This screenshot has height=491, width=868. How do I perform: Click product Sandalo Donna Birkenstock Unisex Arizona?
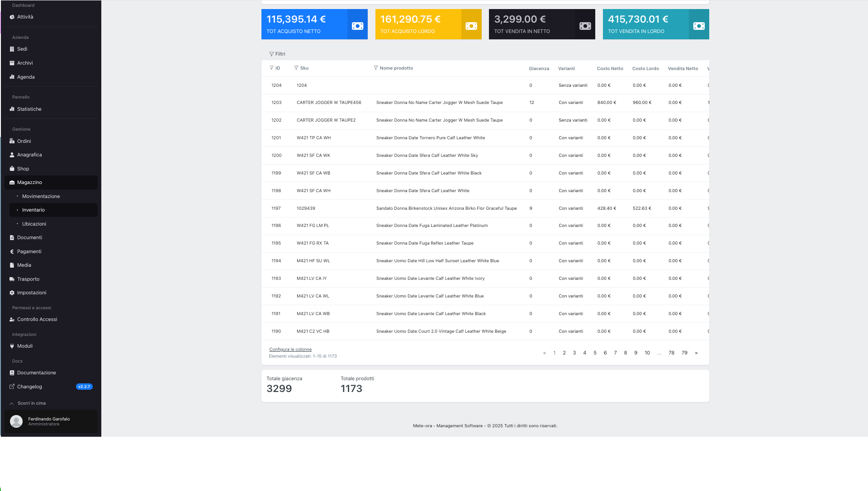(446, 208)
